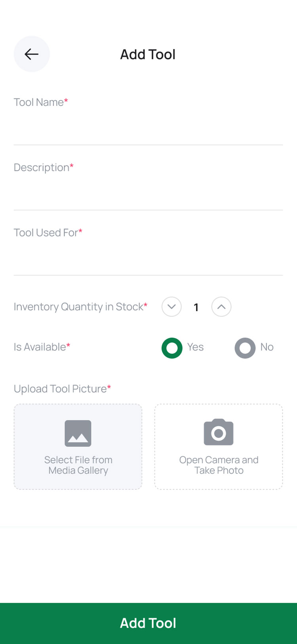
Task: Choose Select File from Media Gallery text
Action: 78,465
